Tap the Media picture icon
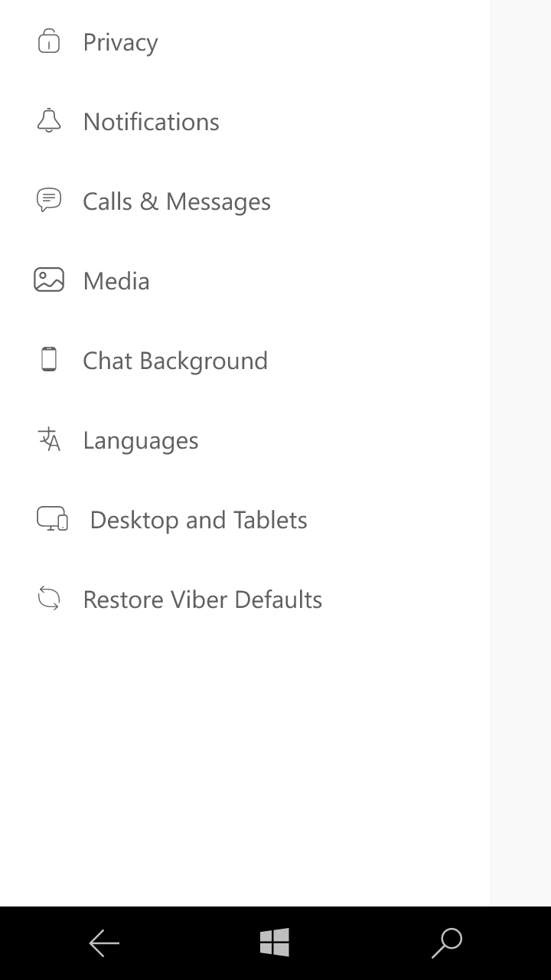 [x=49, y=280]
